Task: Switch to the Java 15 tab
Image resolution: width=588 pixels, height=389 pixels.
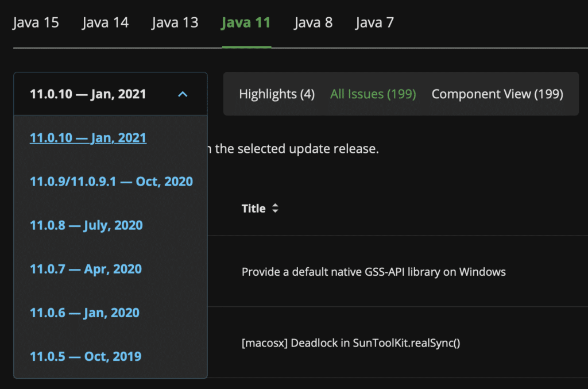Action: tap(36, 22)
